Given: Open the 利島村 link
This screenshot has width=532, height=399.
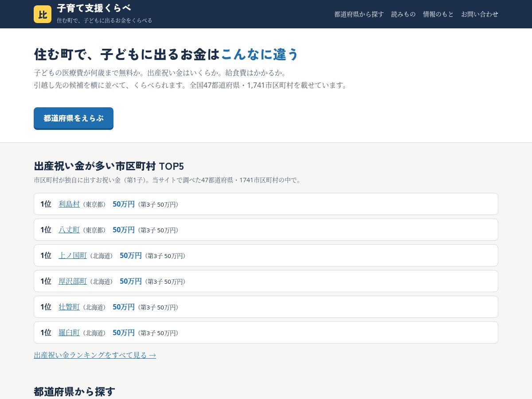Looking at the screenshot, I should [x=69, y=204].
